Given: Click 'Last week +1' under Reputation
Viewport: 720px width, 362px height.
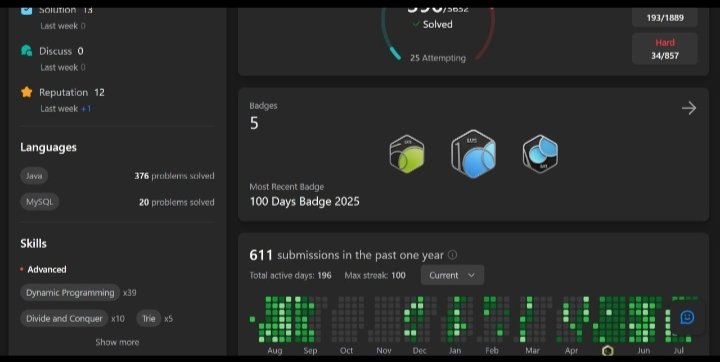Looking at the screenshot, I should coord(66,109).
